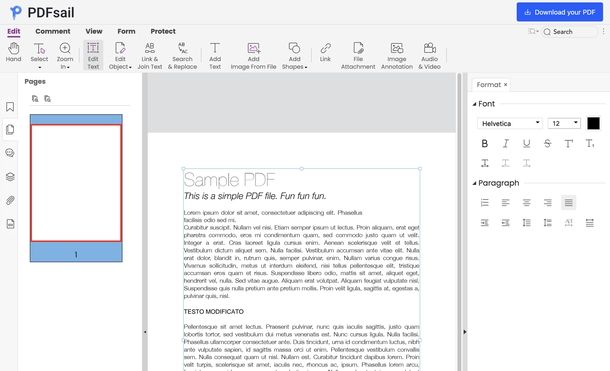Align paragraph right

click(547, 202)
